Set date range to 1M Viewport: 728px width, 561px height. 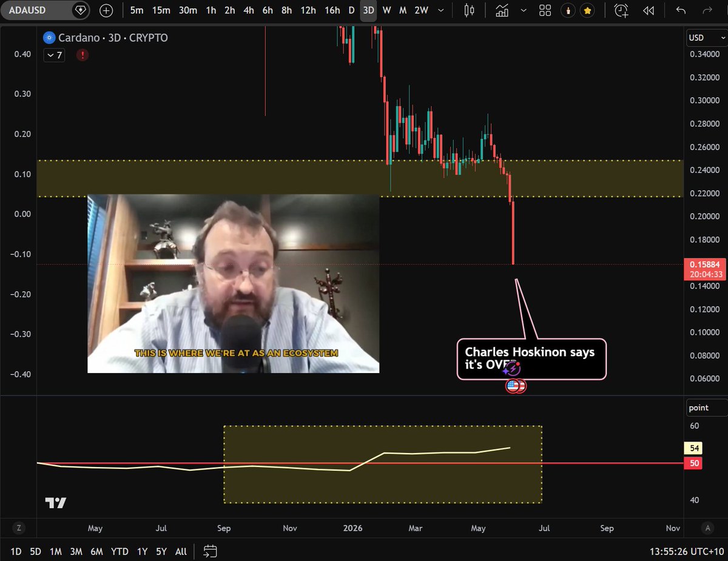pos(56,551)
